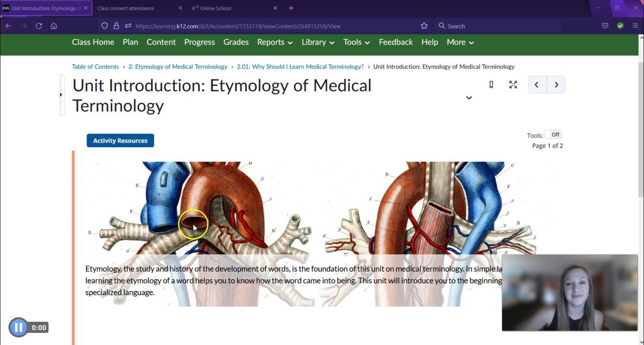Star this page in the address bar
The width and height of the screenshot is (644, 345).
click(x=424, y=26)
